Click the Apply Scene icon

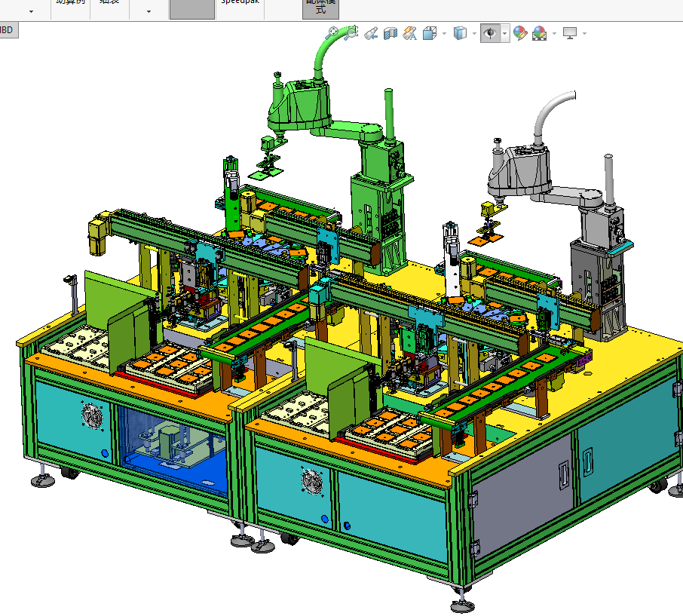tap(539, 33)
